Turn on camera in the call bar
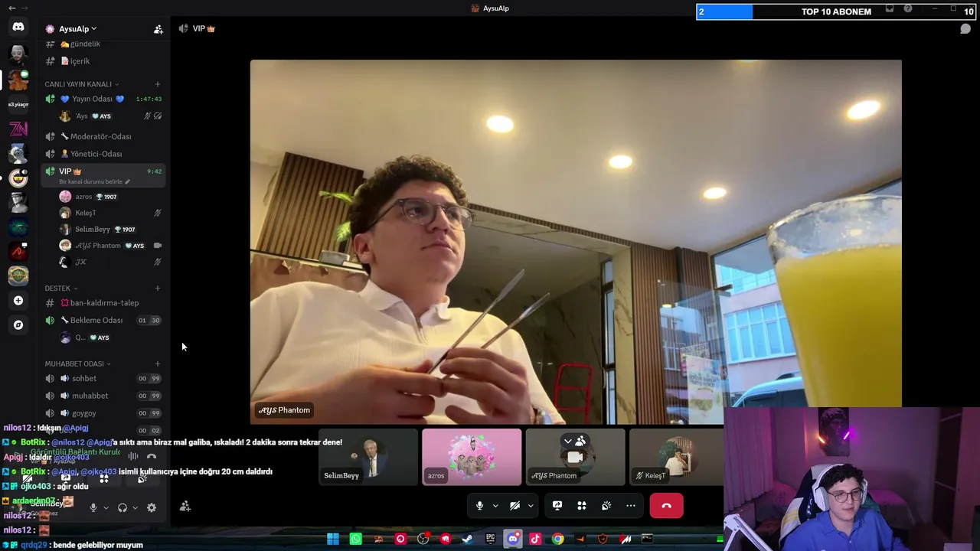 (514, 506)
